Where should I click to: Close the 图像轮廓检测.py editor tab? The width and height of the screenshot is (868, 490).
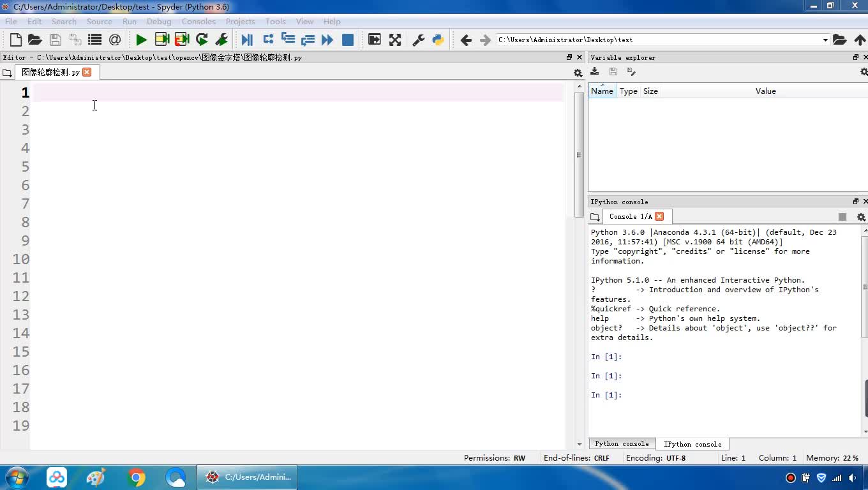click(87, 72)
